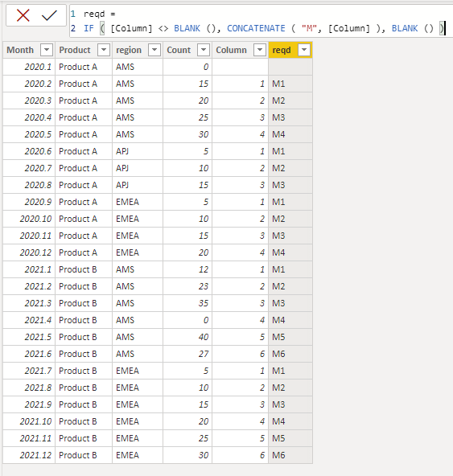
Task: Select Count value 30 in row 2020.5
Action: coord(187,134)
